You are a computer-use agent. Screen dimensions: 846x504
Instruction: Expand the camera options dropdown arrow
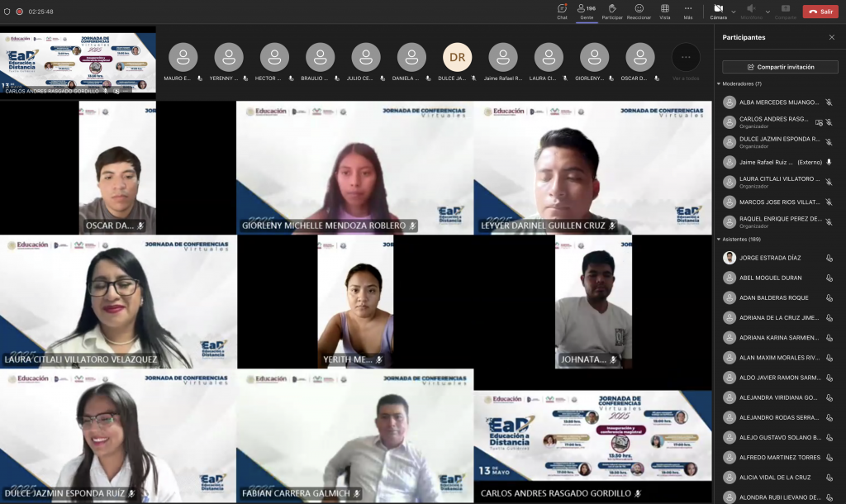(734, 12)
